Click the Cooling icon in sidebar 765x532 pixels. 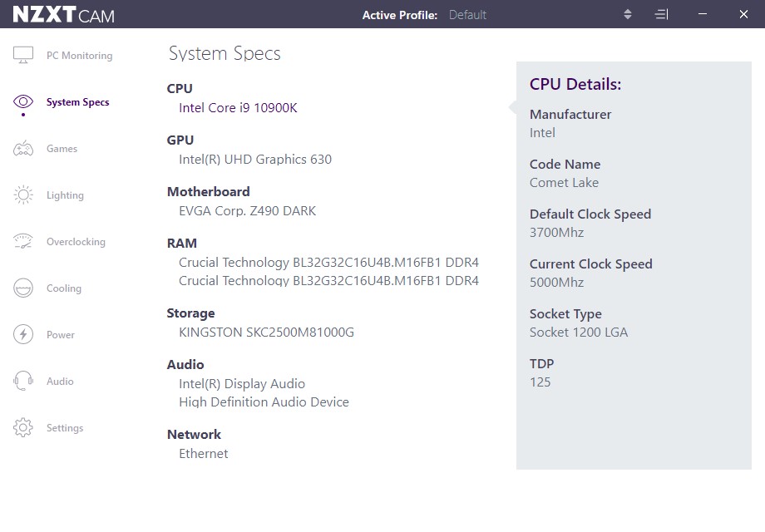click(23, 288)
